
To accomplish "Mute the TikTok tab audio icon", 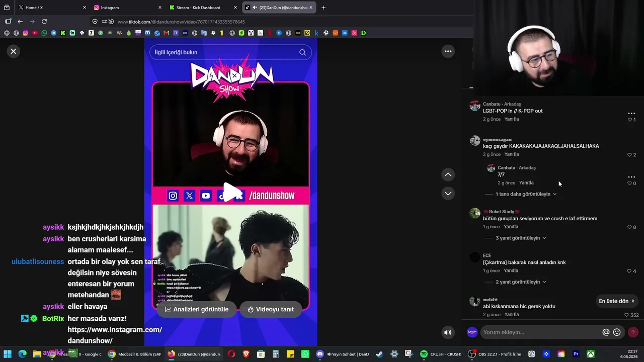I will (255, 8).
